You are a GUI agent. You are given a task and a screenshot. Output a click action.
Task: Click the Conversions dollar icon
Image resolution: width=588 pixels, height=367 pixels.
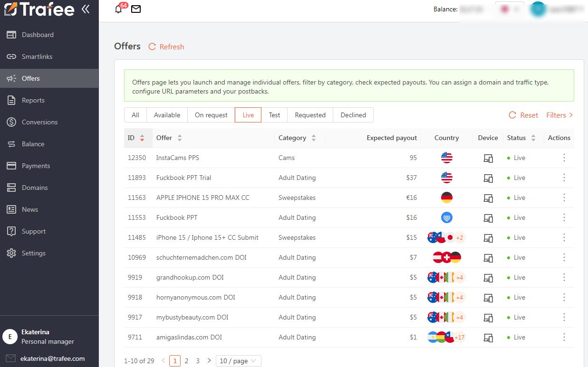coord(11,122)
